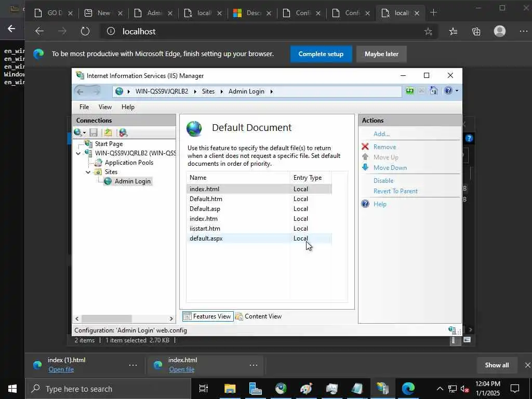
Task: Expand the arrow after Sites breadcrumb
Action: click(x=221, y=91)
